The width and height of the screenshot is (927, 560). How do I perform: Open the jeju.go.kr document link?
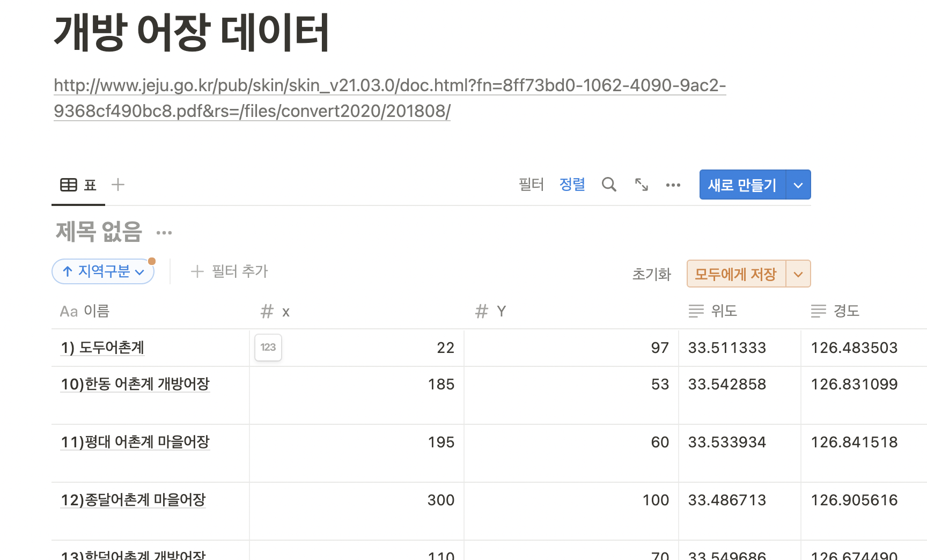[389, 86]
